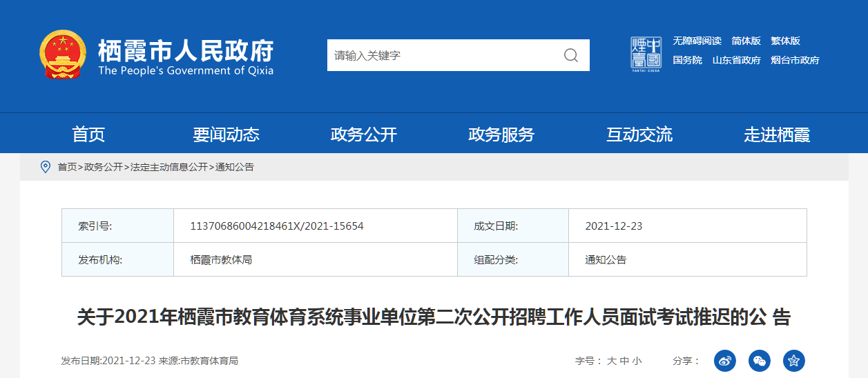Set the font size to 大
This screenshot has height=378, width=868.
click(612, 361)
